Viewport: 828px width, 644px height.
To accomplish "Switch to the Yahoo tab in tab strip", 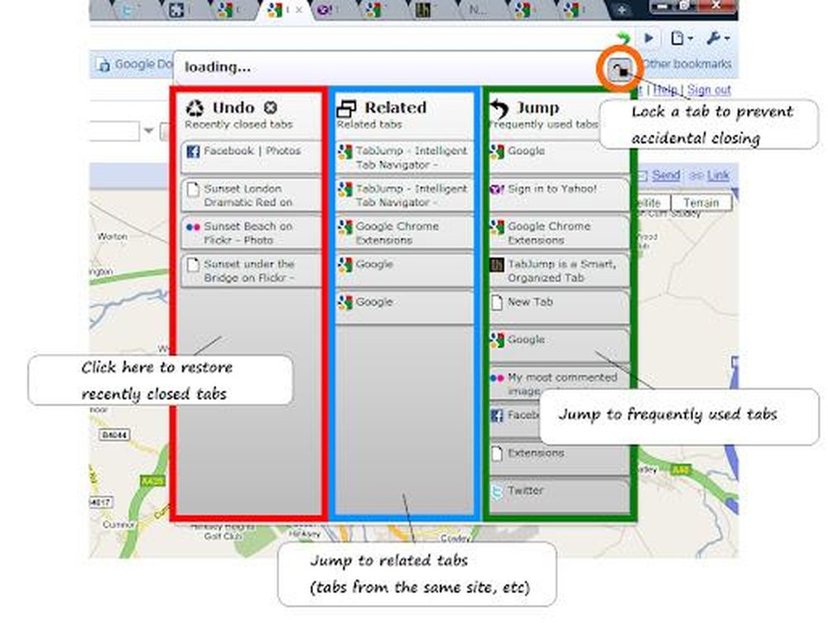I will (x=325, y=10).
